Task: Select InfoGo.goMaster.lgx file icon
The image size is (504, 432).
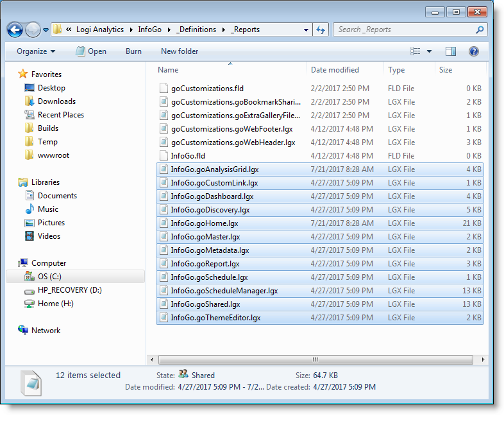Action: point(164,237)
